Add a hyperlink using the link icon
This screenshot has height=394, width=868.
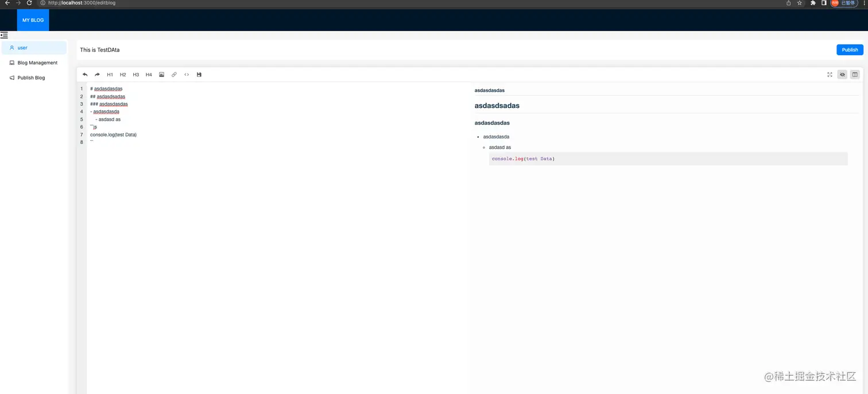tap(174, 75)
